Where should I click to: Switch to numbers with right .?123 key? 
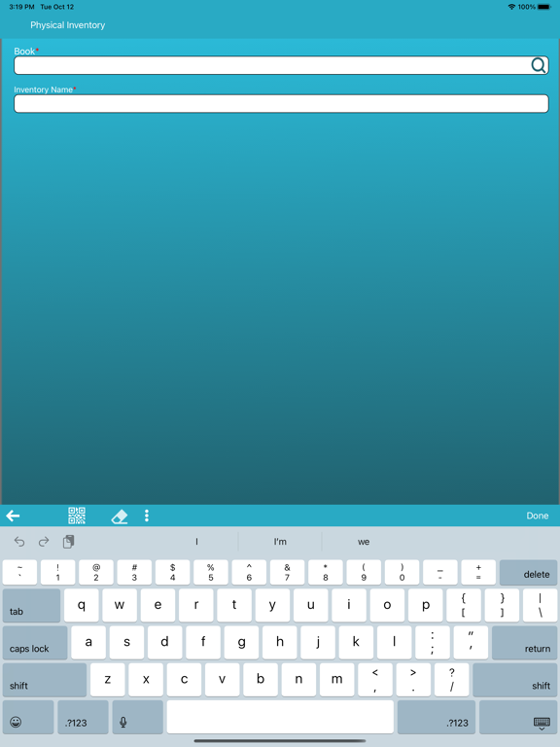click(x=437, y=717)
